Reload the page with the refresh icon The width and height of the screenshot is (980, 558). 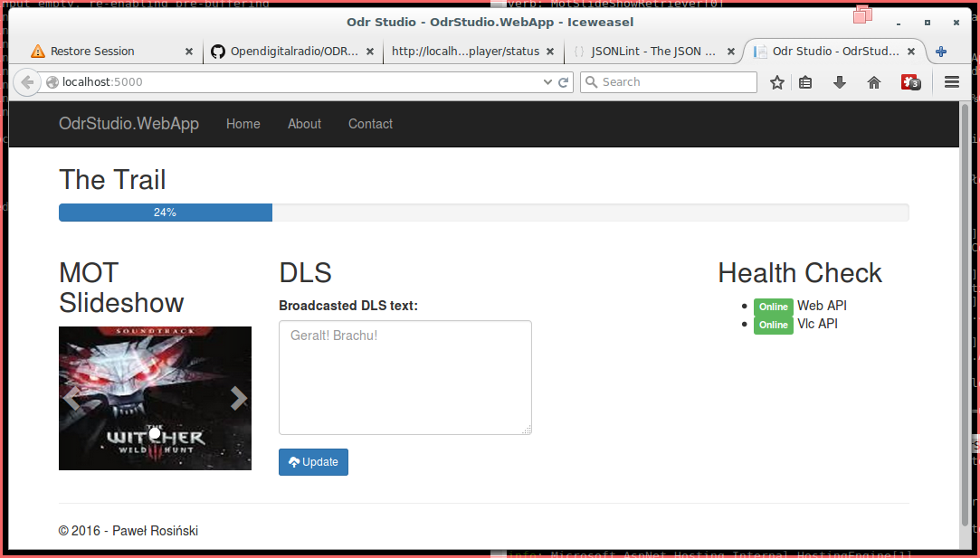point(563,82)
